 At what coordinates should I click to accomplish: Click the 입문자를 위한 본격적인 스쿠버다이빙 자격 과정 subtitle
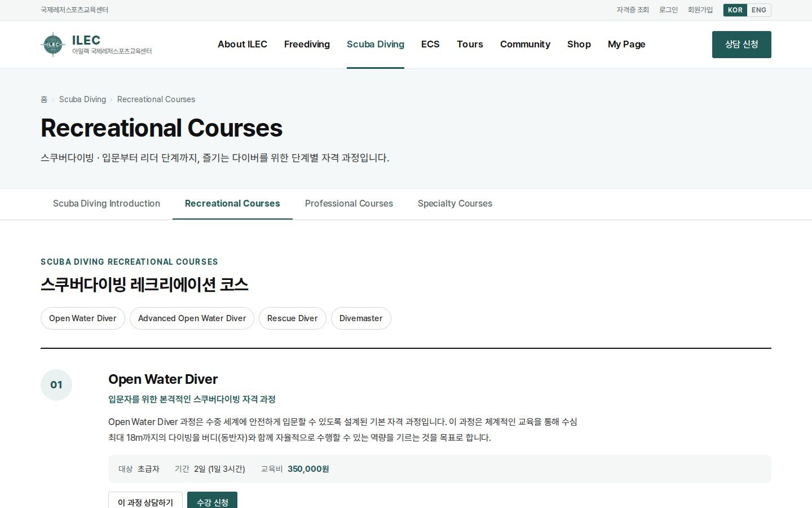192,399
